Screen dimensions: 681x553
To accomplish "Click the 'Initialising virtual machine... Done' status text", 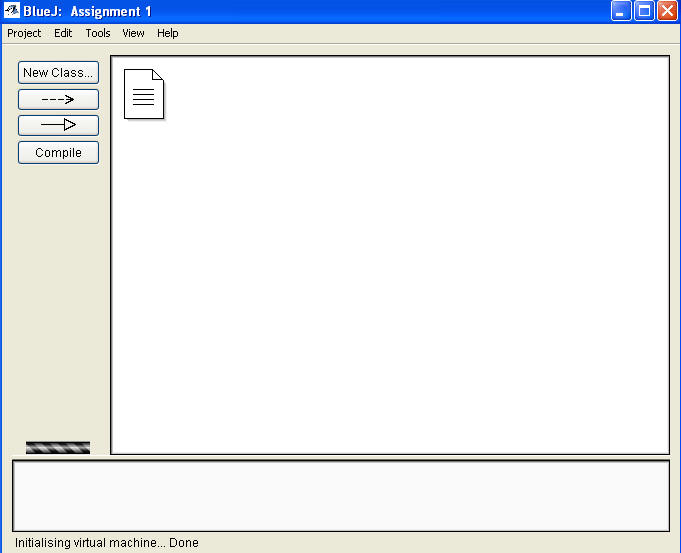I will [107, 543].
